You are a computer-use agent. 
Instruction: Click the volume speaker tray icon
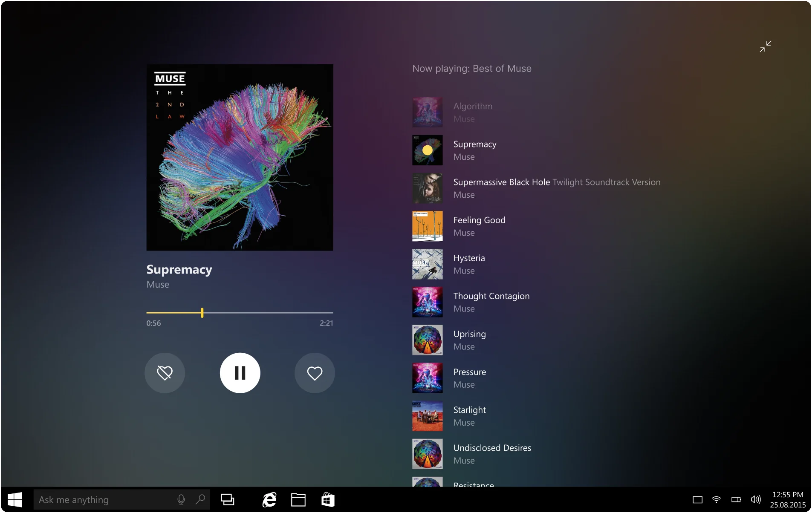[x=756, y=499]
